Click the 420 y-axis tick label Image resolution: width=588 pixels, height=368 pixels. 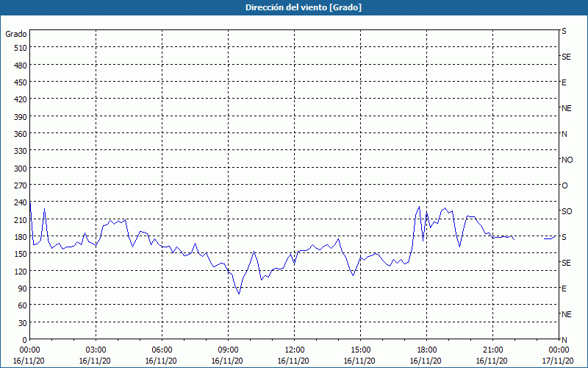click(21, 99)
